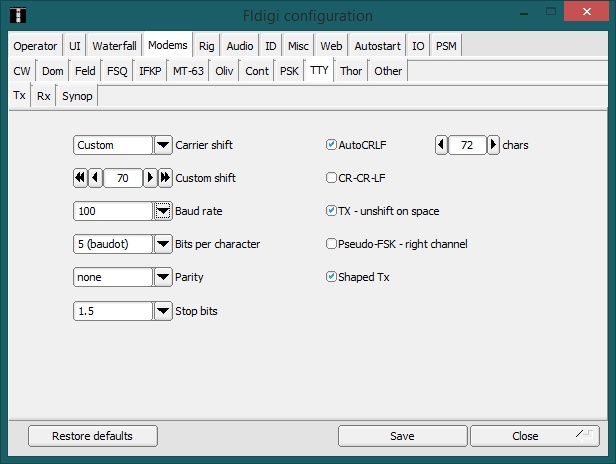
Task: Enable Pseudo-FSK - right channel checkbox
Action: click(x=331, y=244)
